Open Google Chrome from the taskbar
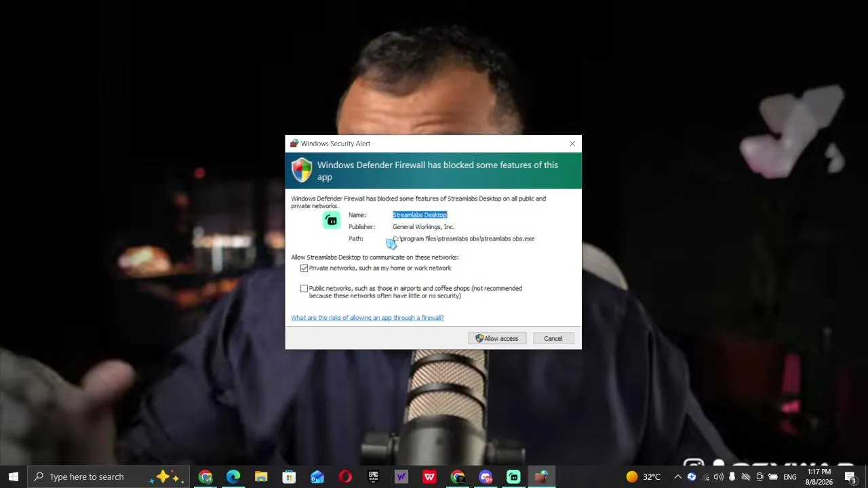 (x=205, y=476)
